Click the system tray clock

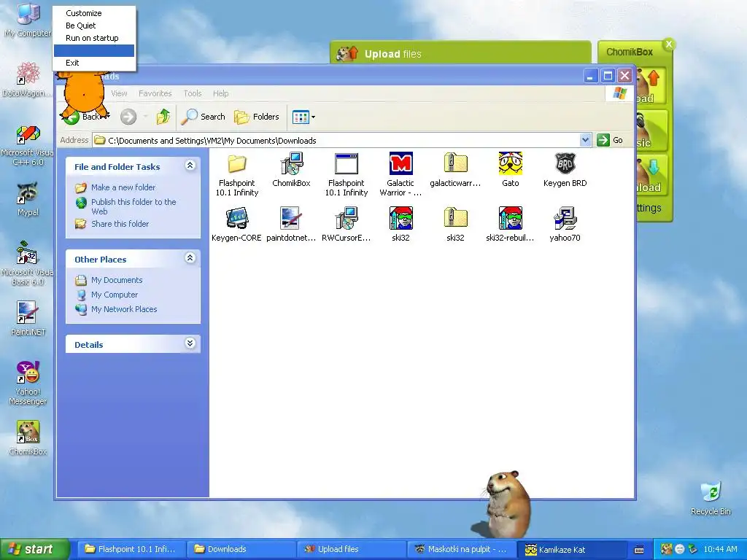(x=720, y=549)
